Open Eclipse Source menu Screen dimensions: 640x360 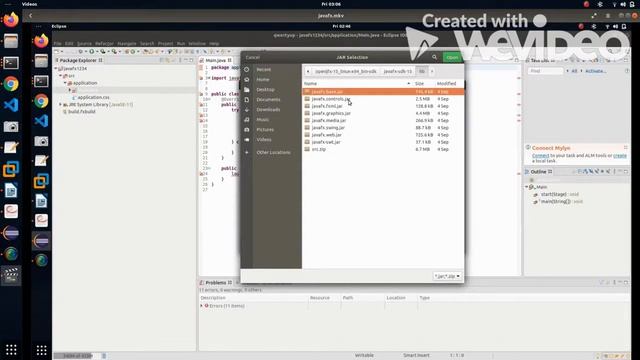point(84,43)
